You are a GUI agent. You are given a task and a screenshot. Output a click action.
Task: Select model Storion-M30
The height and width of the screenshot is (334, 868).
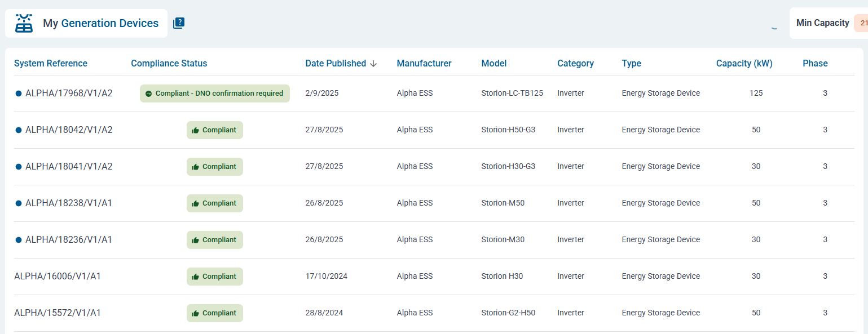[503, 240]
